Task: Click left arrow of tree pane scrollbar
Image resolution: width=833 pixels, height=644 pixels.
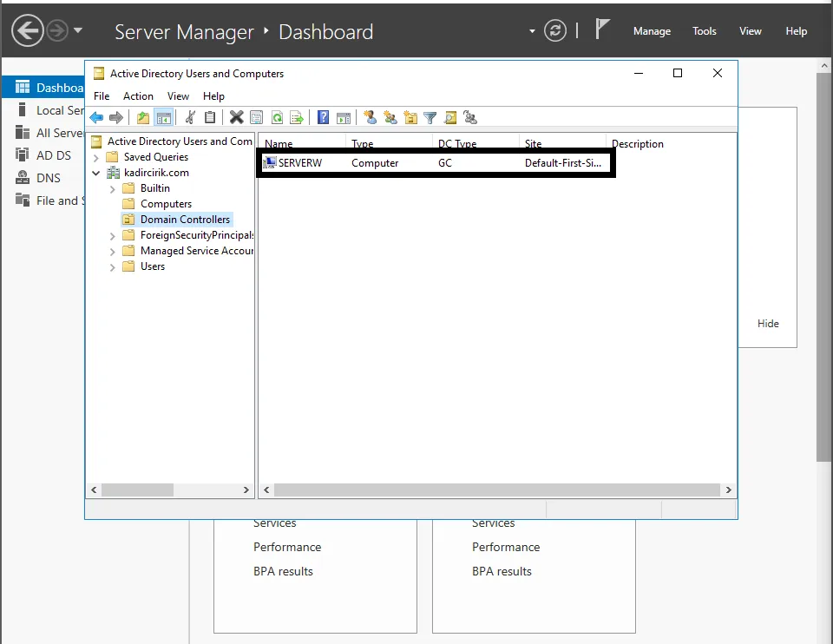Action: click(94, 490)
